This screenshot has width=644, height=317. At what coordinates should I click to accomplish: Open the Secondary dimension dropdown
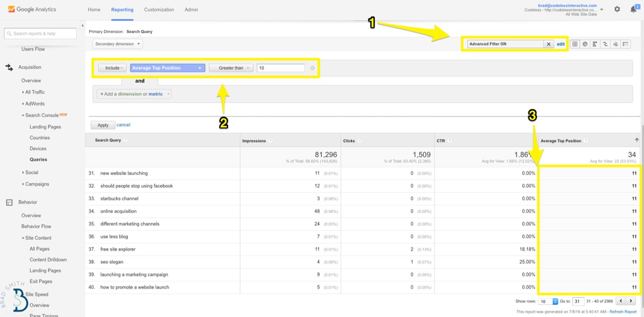tap(118, 43)
